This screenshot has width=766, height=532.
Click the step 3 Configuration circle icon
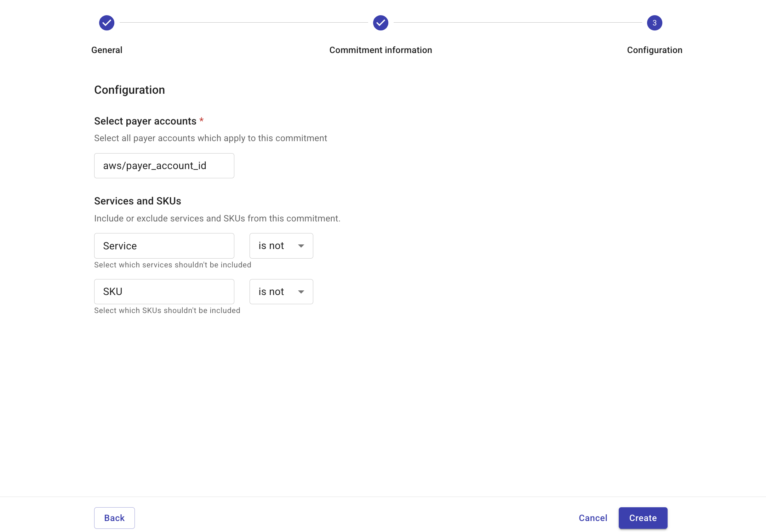tap(654, 23)
